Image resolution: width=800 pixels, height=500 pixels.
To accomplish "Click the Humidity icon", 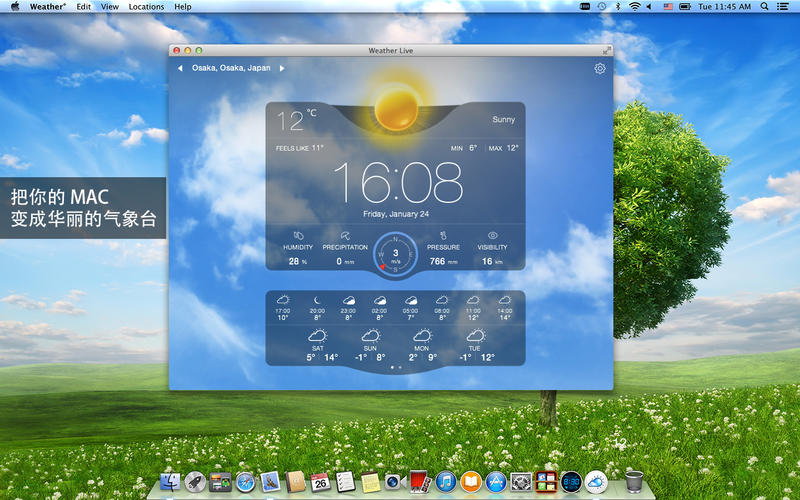I will pos(298,236).
